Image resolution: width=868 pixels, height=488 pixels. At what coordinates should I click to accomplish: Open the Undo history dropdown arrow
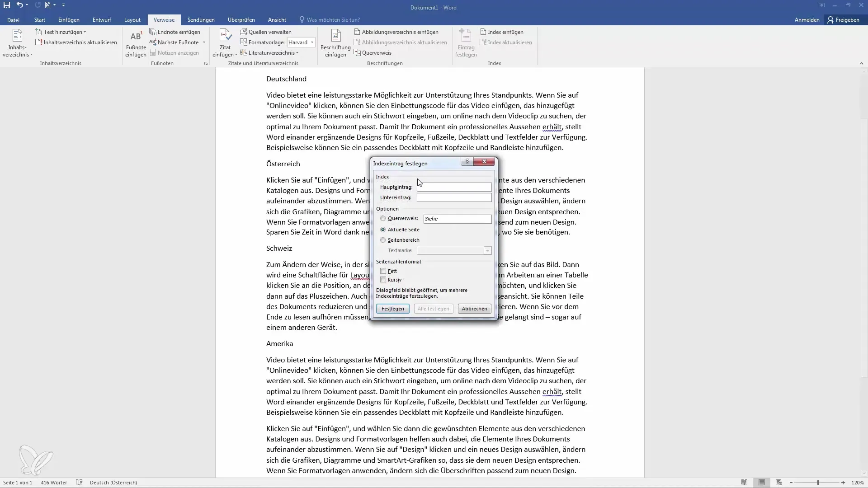(27, 5)
